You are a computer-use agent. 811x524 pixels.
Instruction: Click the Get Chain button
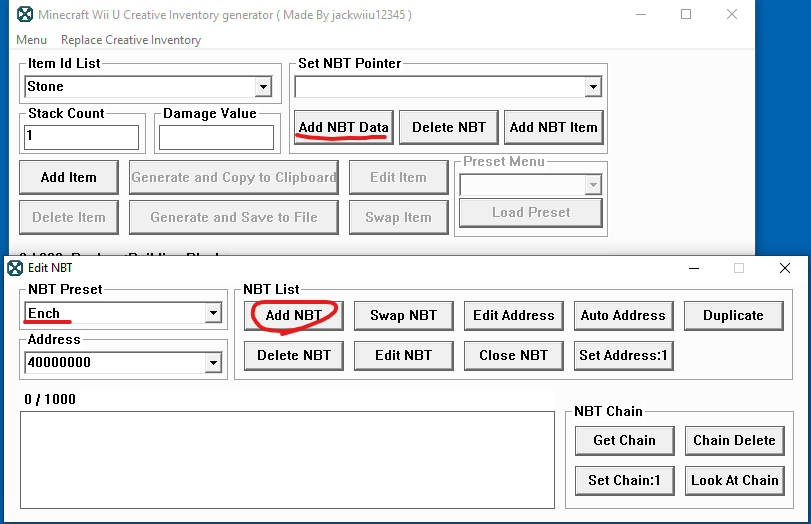coord(625,441)
